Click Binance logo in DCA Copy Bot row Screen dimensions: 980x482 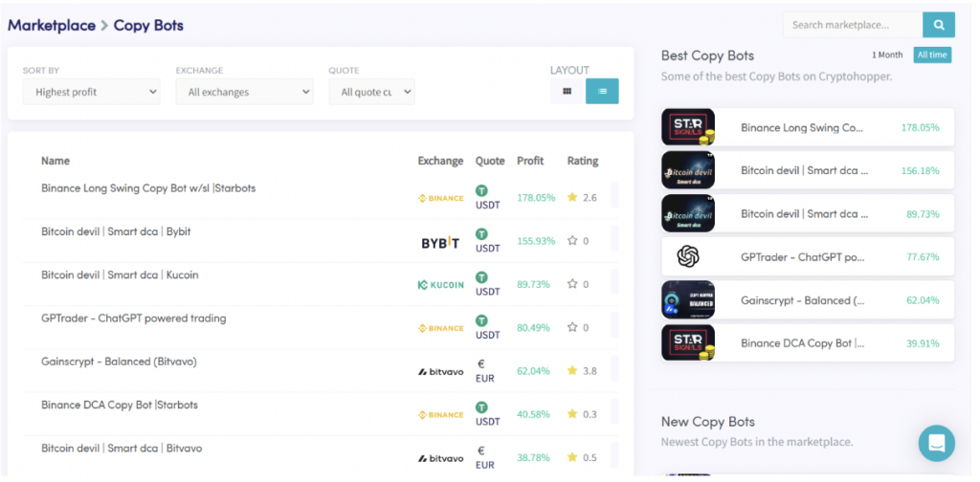440,414
